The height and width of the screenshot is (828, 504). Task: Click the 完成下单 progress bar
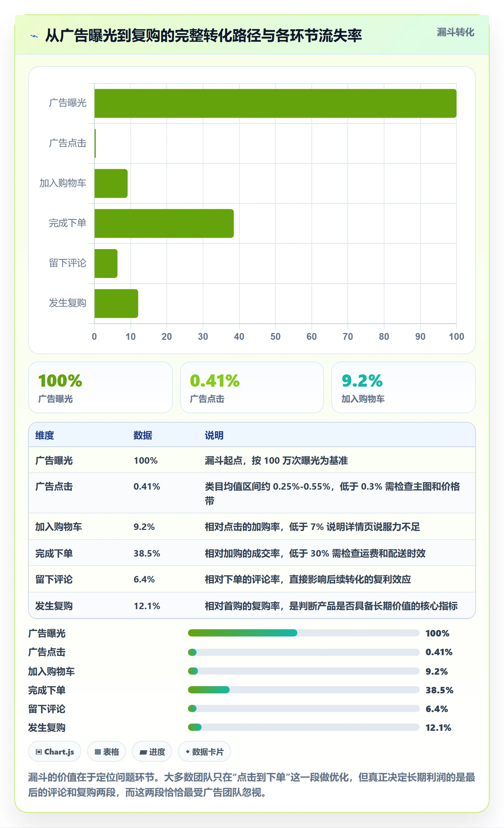click(x=304, y=690)
